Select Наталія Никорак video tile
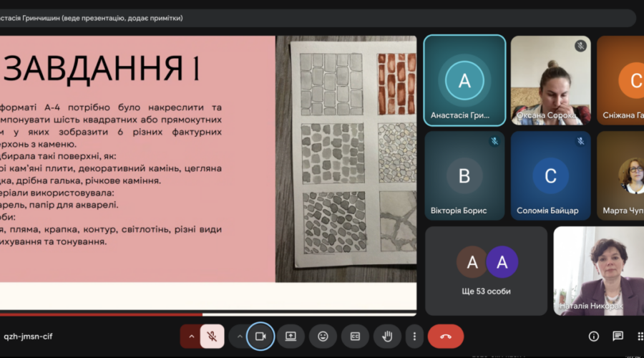The height and width of the screenshot is (358, 644). (x=598, y=271)
